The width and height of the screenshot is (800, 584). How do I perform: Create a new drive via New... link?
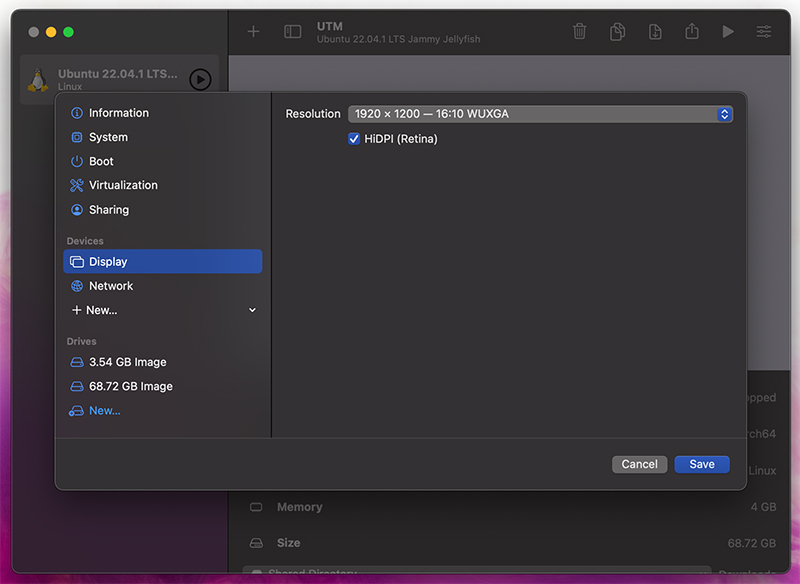click(x=105, y=411)
